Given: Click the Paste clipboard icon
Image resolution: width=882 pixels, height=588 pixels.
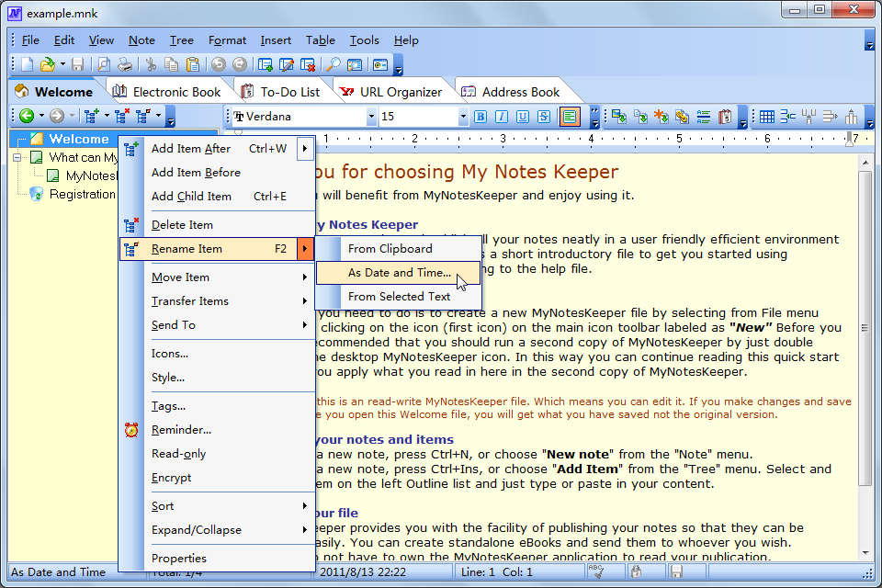Looking at the screenshot, I should (x=193, y=64).
